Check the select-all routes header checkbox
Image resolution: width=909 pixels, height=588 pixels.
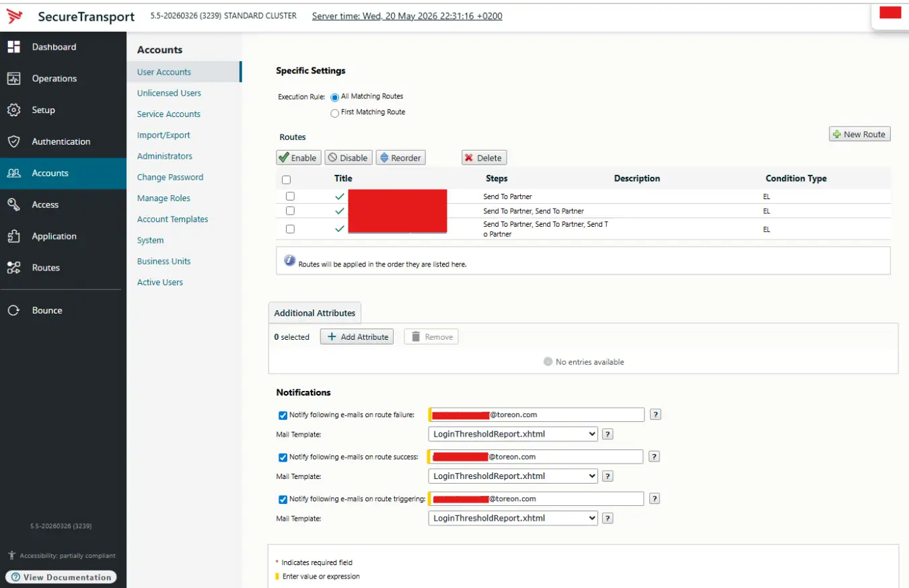[287, 180]
